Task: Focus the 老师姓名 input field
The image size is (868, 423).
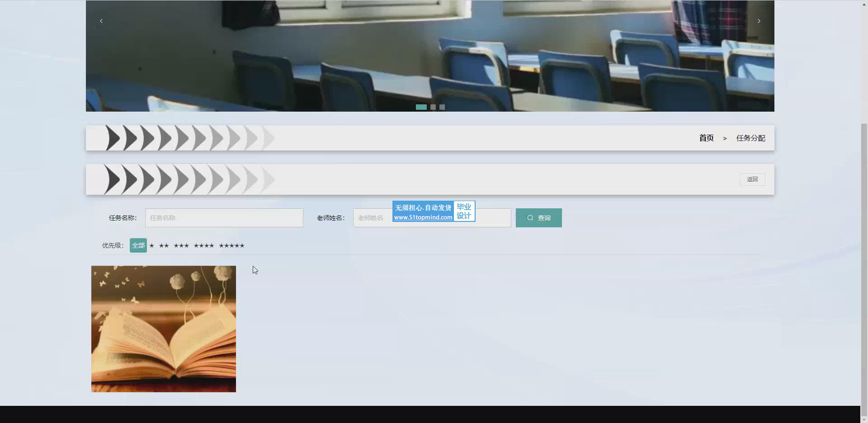Action: click(x=432, y=218)
